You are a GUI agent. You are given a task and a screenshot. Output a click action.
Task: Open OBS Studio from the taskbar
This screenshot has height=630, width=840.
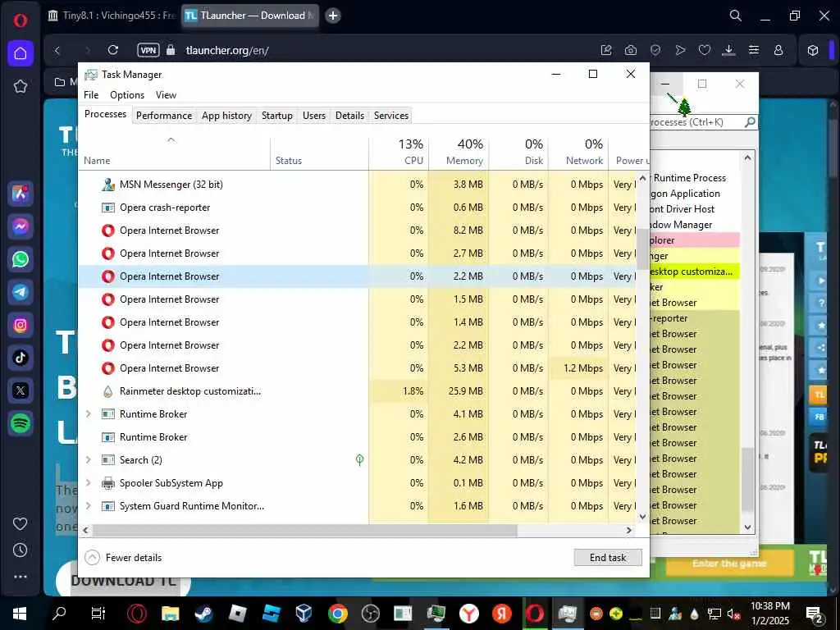click(370, 614)
